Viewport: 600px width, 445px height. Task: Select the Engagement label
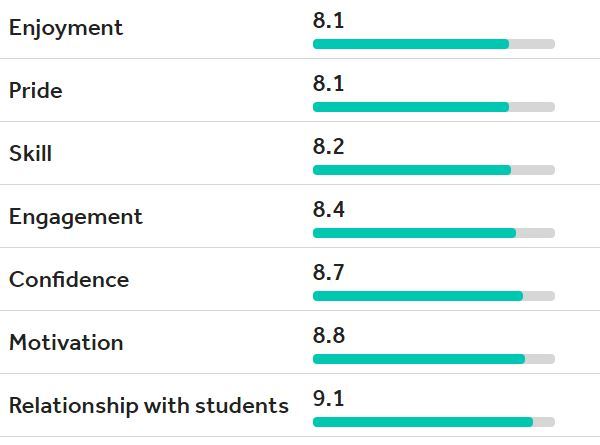pos(76,218)
